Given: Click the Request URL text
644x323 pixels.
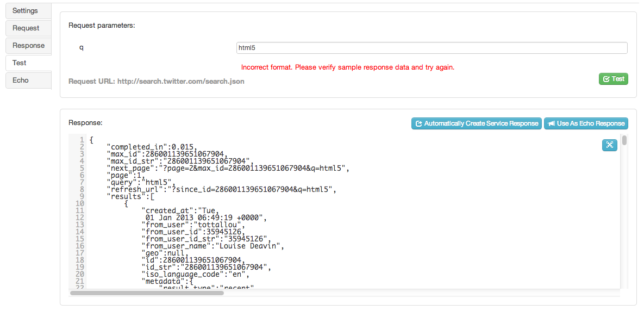Looking at the screenshot, I should point(156,82).
